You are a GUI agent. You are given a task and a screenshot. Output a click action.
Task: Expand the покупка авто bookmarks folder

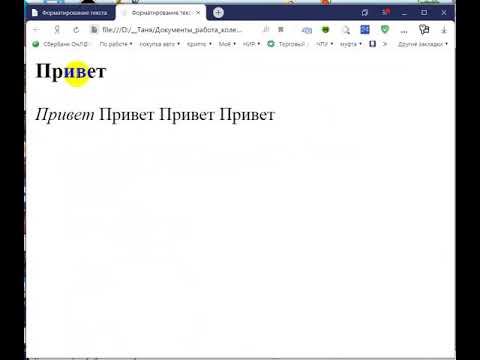159,44
